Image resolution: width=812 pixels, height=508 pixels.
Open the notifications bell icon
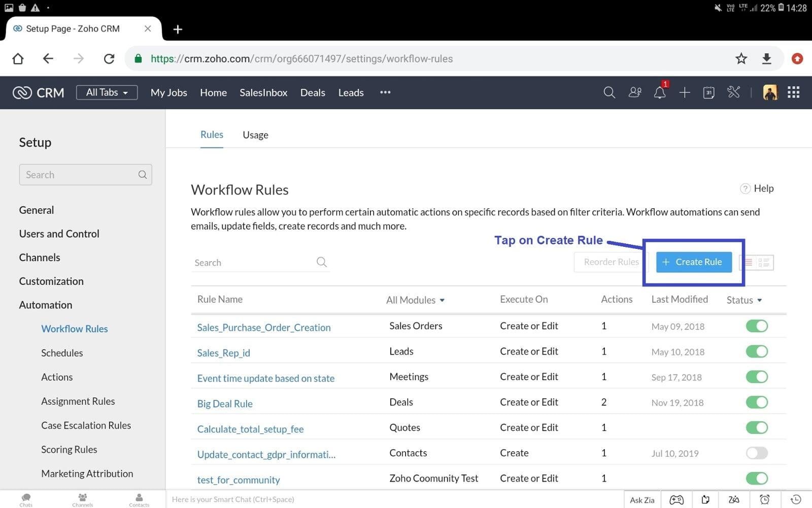(x=660, y=92)
